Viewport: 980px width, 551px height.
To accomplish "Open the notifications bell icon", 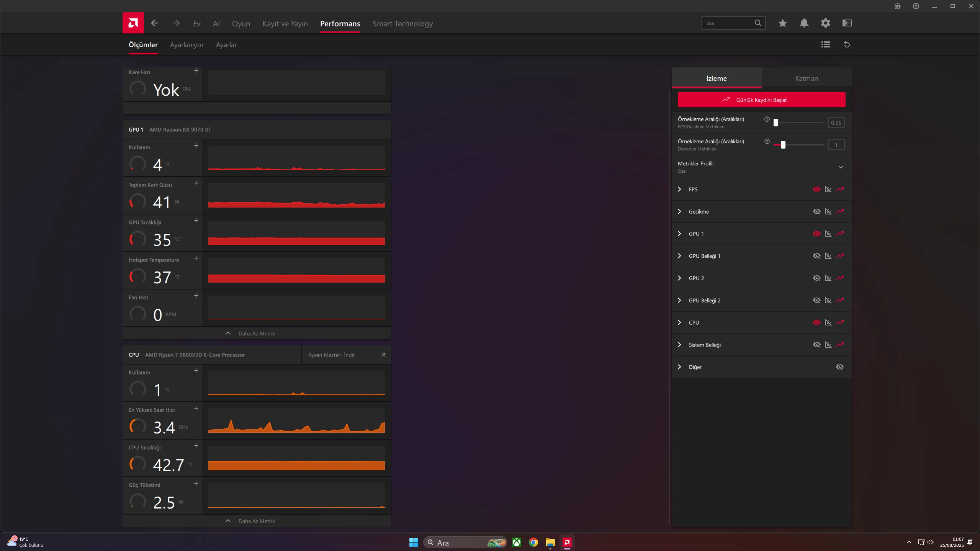I will click(x=804, y=23).
